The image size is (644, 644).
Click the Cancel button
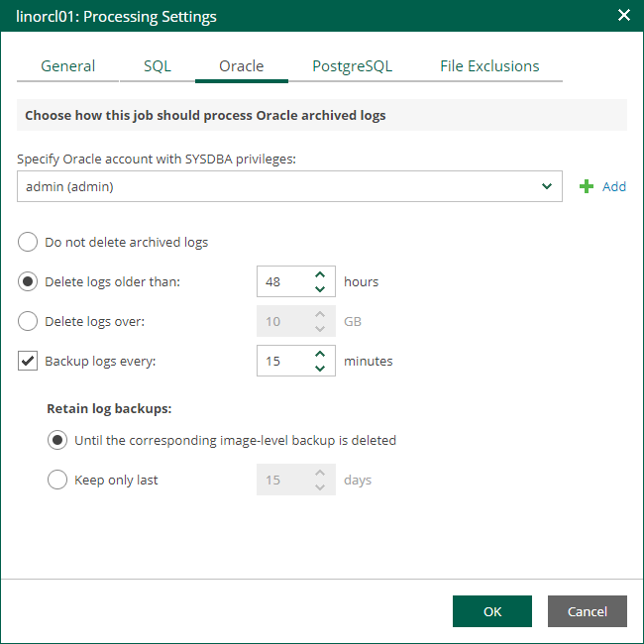588,611
